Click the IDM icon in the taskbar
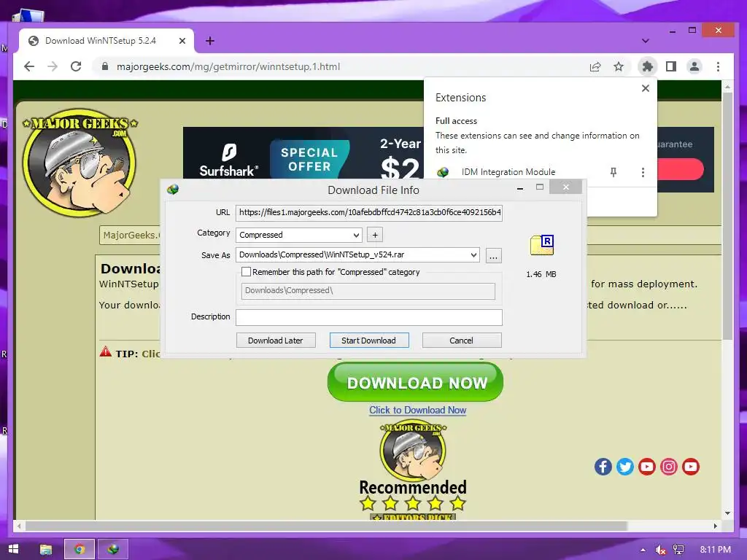The width and height of the screenshot is (747, 560). (x=113, y=550)
